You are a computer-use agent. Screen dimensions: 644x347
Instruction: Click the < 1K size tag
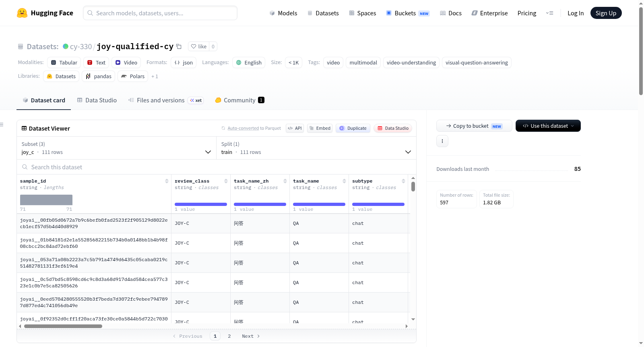[294, 62]
